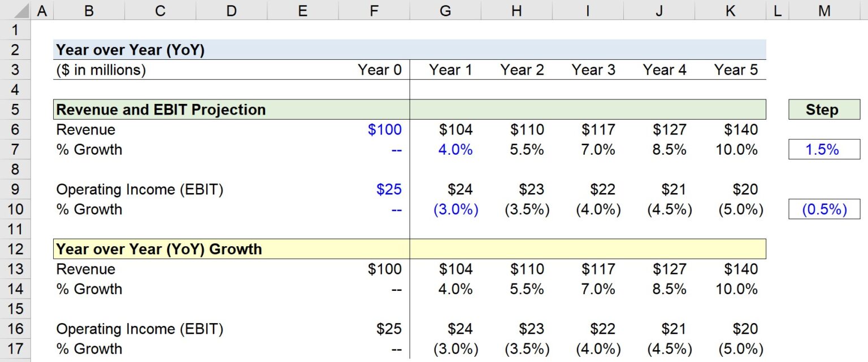The width and height of the screenshot is (868, 362).
Task: Select the EBIT Step cell showing (0.5%)
Action: pos(823,209)
